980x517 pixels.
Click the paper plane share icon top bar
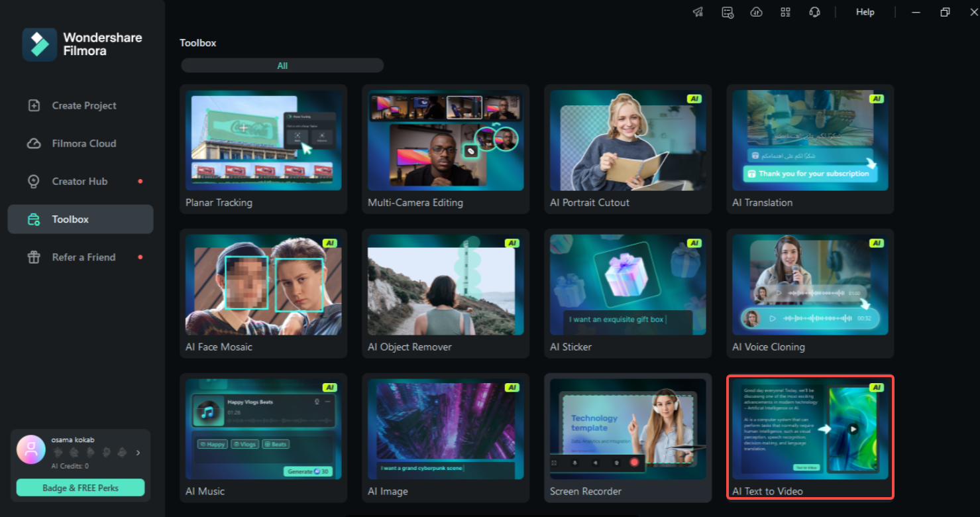tap(697, 12)
